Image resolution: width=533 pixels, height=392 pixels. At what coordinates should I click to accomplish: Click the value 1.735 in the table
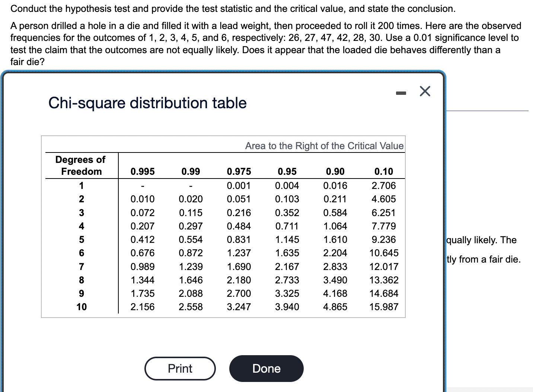pos(143,293)
